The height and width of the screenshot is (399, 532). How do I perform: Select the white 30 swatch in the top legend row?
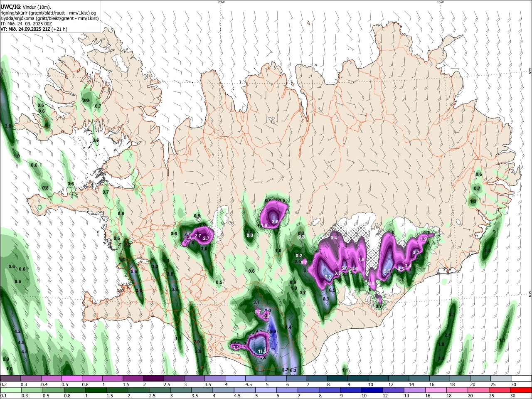[x=521, y=379]
